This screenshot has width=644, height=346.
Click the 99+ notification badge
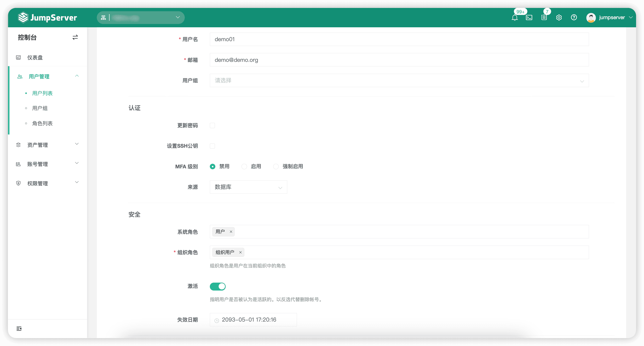[520, 12]
